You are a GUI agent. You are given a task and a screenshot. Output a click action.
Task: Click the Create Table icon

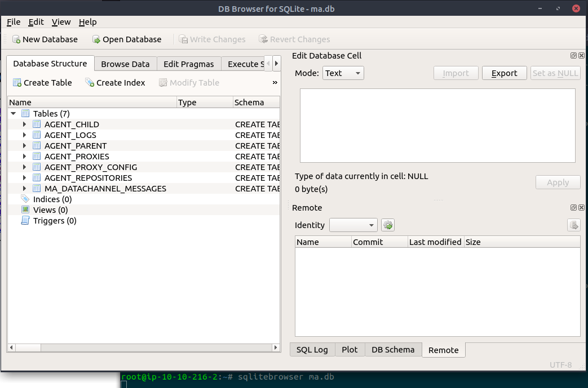pyautogui.click(x=17, y=83)
